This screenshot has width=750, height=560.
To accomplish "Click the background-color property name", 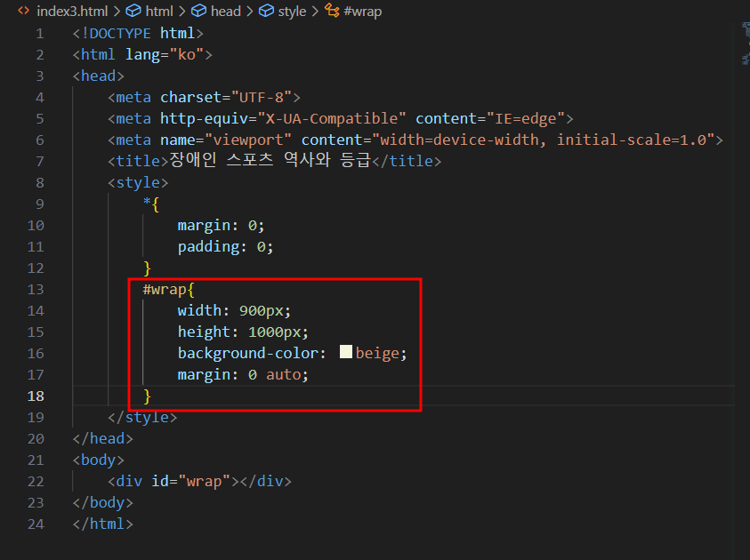I will (247, 353).
